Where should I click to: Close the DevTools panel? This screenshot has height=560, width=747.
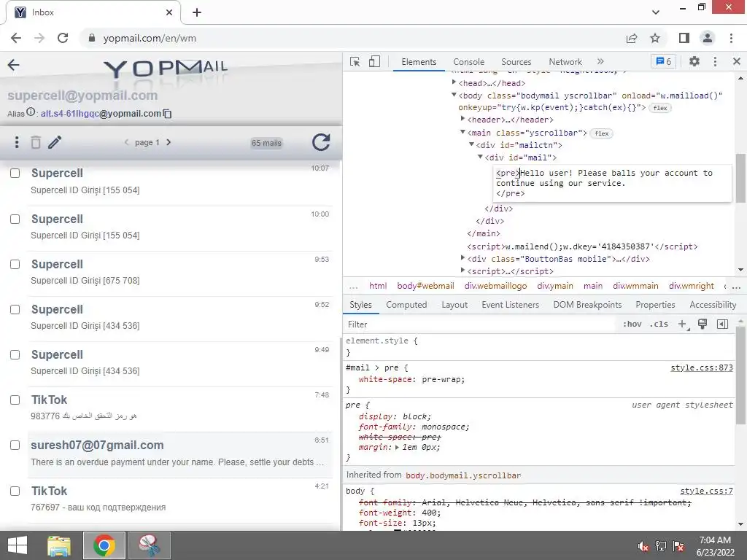click(x=737, y=61)
